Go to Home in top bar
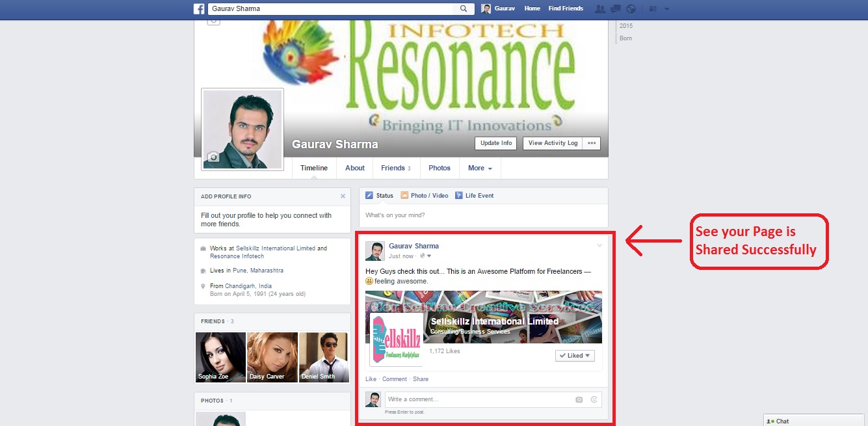 coord(532,8)
